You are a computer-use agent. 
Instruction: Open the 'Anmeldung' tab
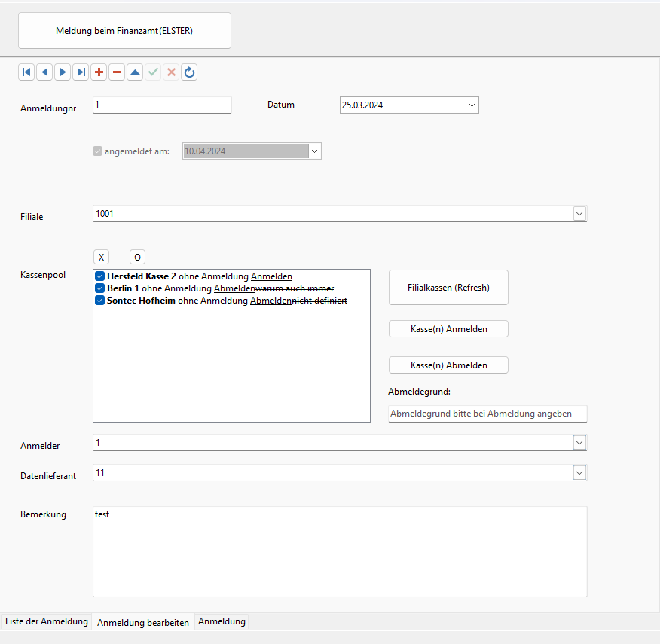222,621
